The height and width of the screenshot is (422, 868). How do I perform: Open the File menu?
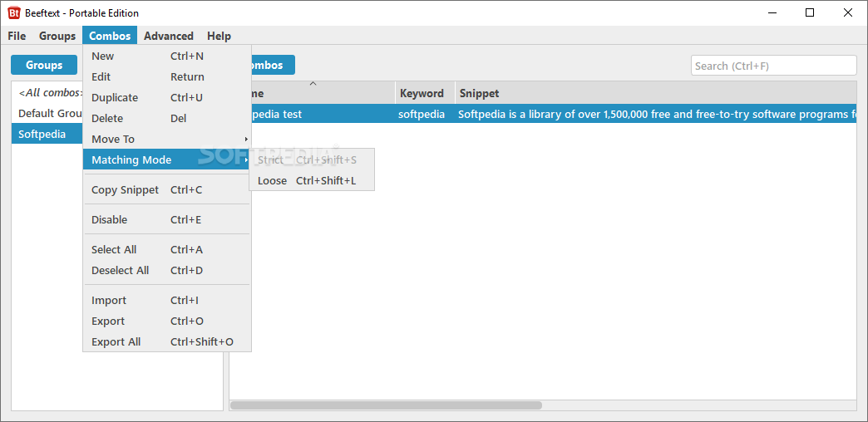point(17,36)
